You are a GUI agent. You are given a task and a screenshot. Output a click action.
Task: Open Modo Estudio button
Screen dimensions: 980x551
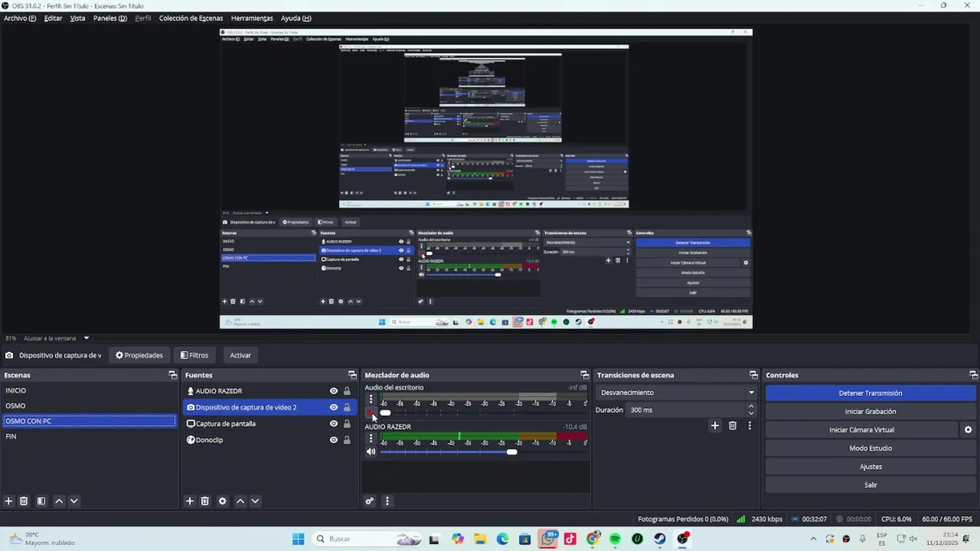(x=871, y=448)
